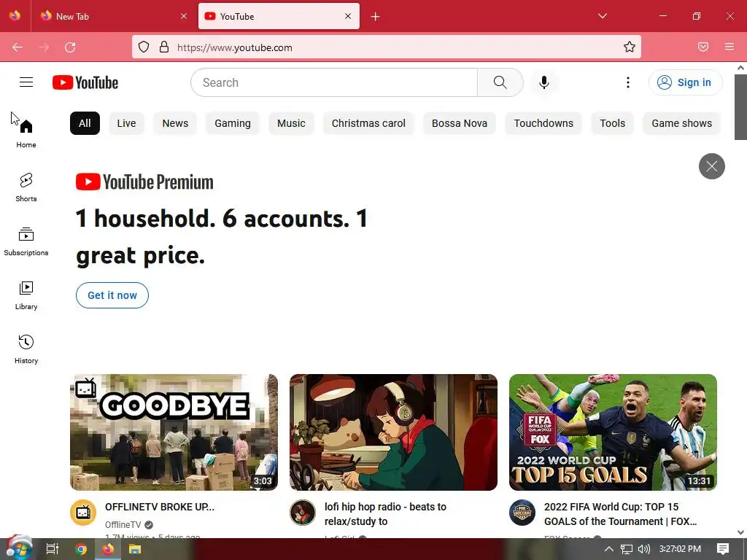Click the page scrollbar down arrow
Viewport: 747px width, 560px height.
[741, 532]
